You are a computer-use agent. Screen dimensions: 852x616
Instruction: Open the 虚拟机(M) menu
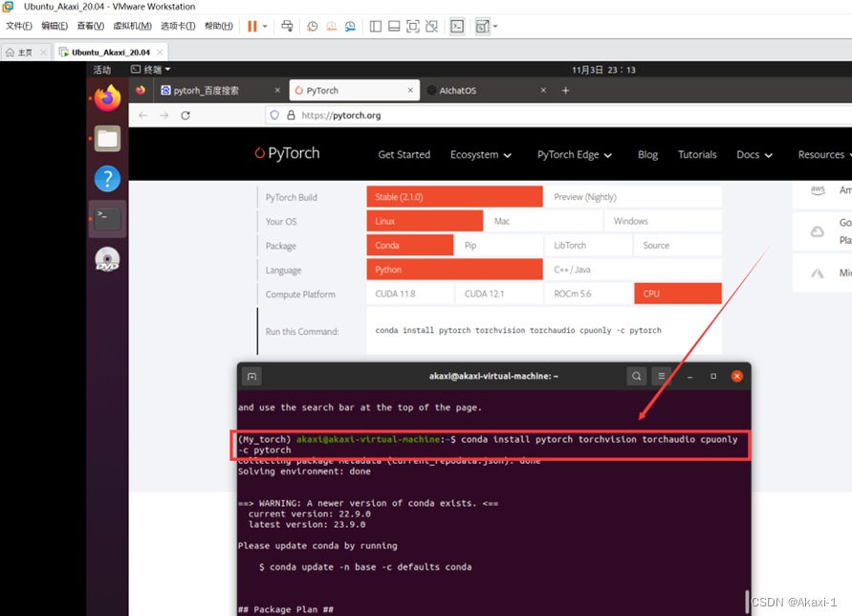click(x=133, y=26)
